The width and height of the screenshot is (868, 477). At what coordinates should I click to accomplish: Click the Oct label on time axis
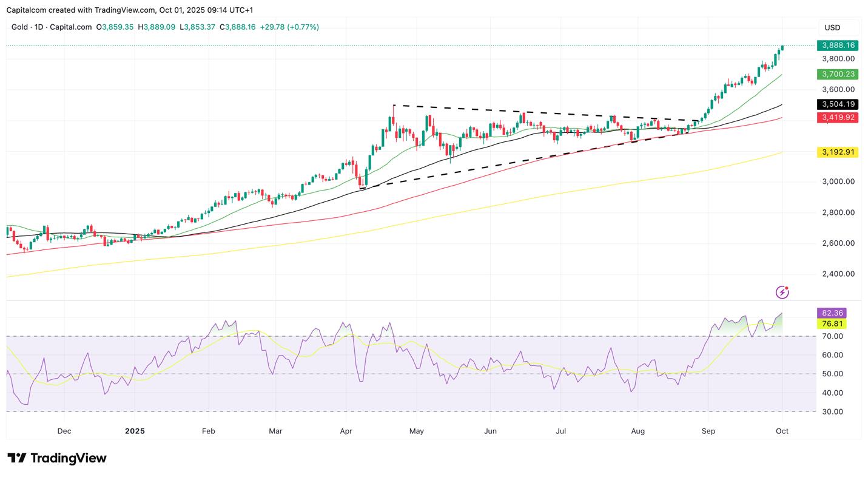(782, 431)
